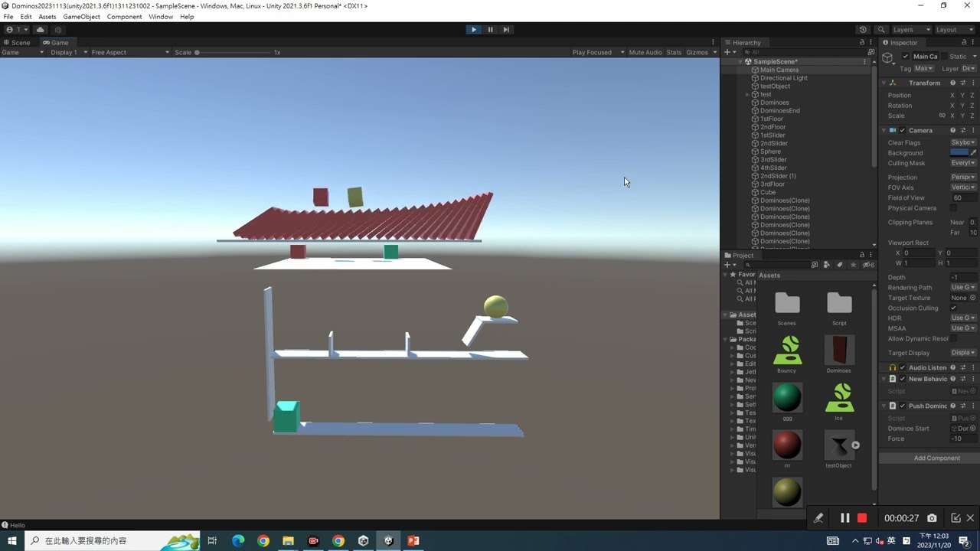Image resolution: width=980 pixels, height=551 pixels.
Task: Collapse the SampleScene tree
Action: point(740,61)
